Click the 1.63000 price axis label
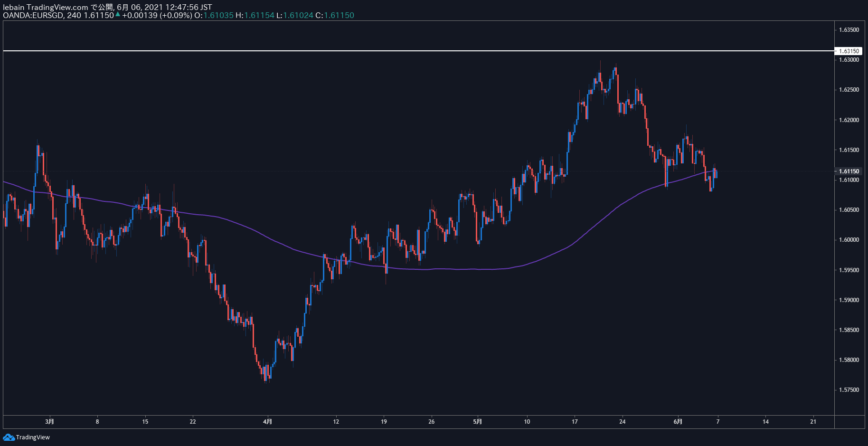 pyautogui.click(x=849, y=60)
